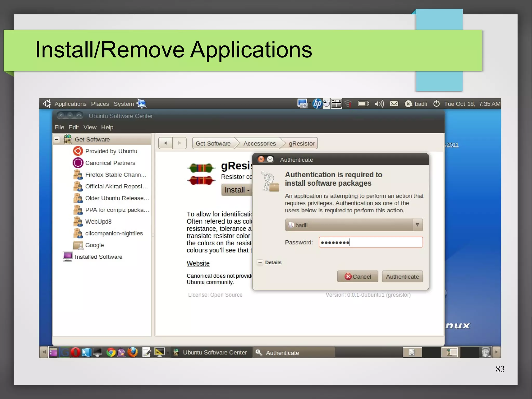Click the HP tray icon

pos(317,104)
